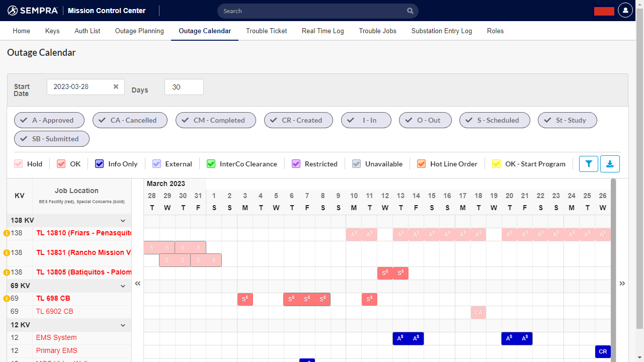Open the TL 6902 CB job link
Screen dimensions: 644x362
click(x=55, y=311)
